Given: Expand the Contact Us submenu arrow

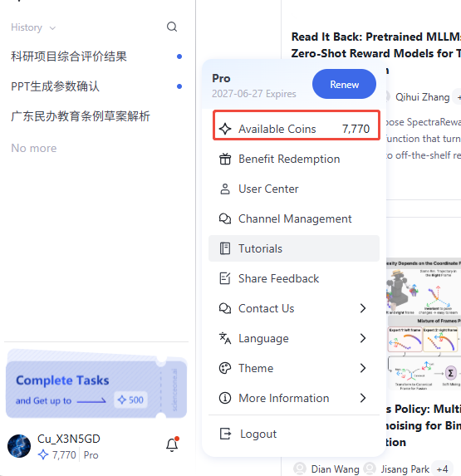Looking at the screenshot, I should click(363, 308).
